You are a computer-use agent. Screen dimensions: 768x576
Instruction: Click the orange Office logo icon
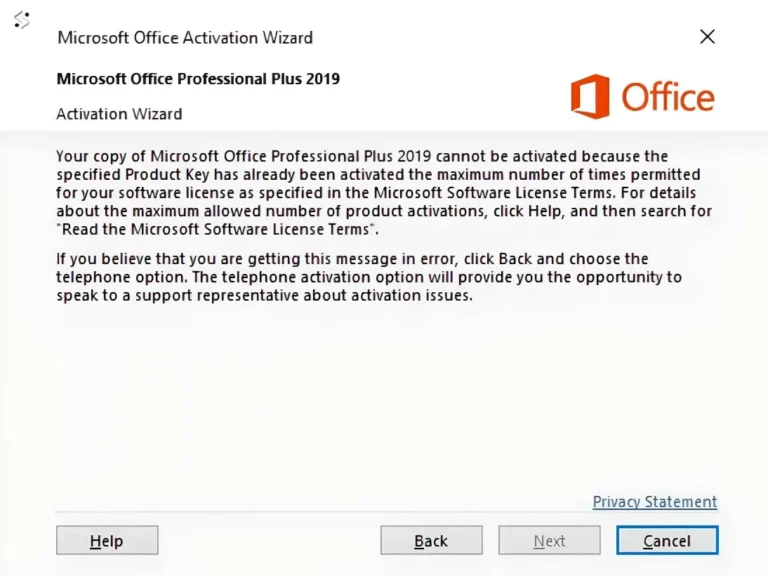coord(589,96)
